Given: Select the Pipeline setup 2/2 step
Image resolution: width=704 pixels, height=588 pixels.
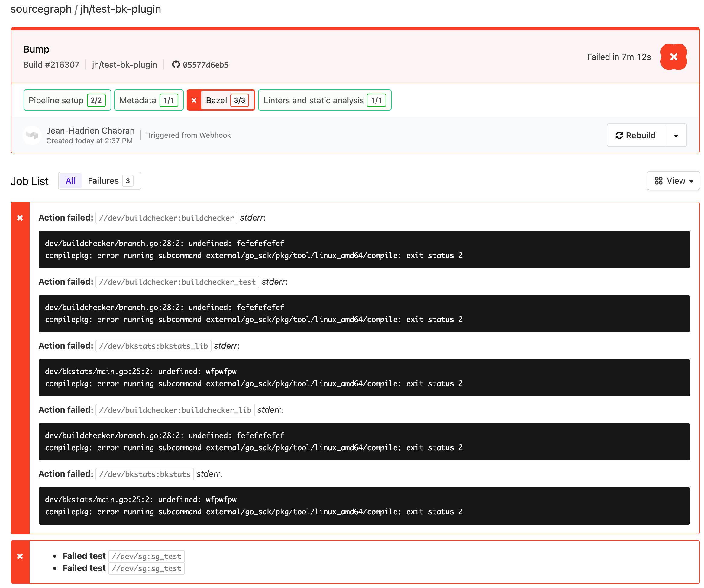Looking at the screenshot, I should pyautogui.click(x=67, y=100).
